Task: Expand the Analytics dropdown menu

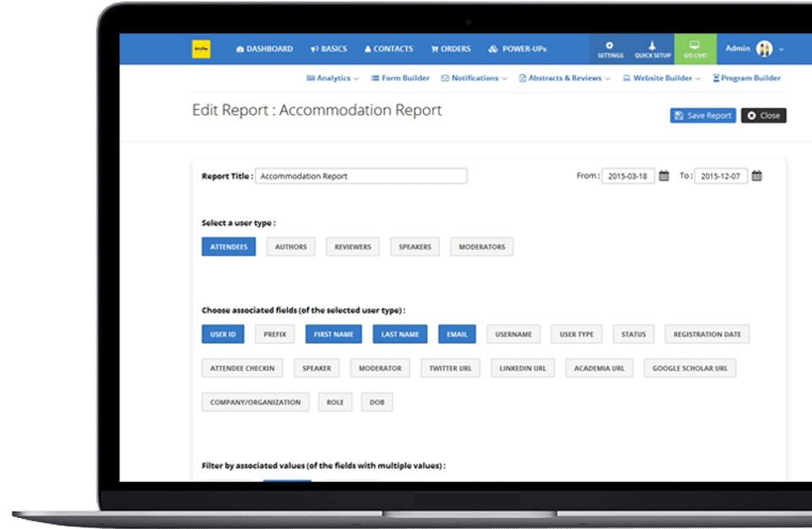Action: (332, 78)
